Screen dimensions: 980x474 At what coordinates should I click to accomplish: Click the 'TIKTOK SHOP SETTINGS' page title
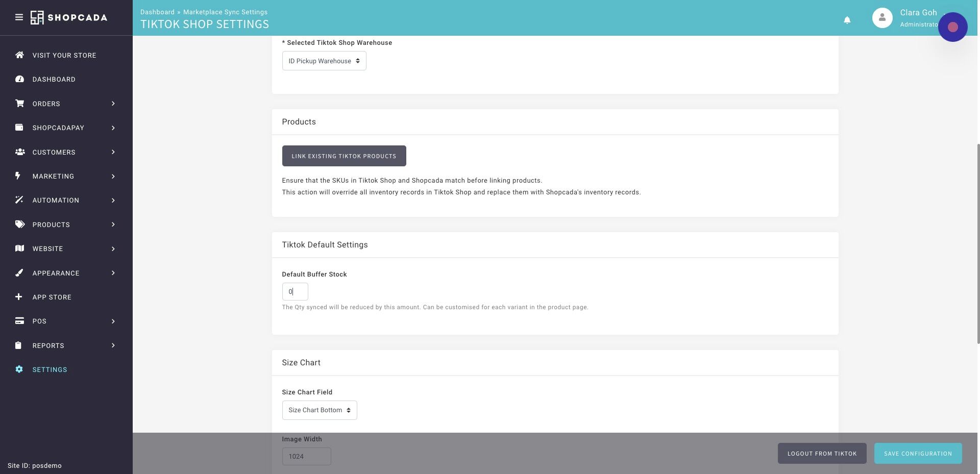coord(205,24)
